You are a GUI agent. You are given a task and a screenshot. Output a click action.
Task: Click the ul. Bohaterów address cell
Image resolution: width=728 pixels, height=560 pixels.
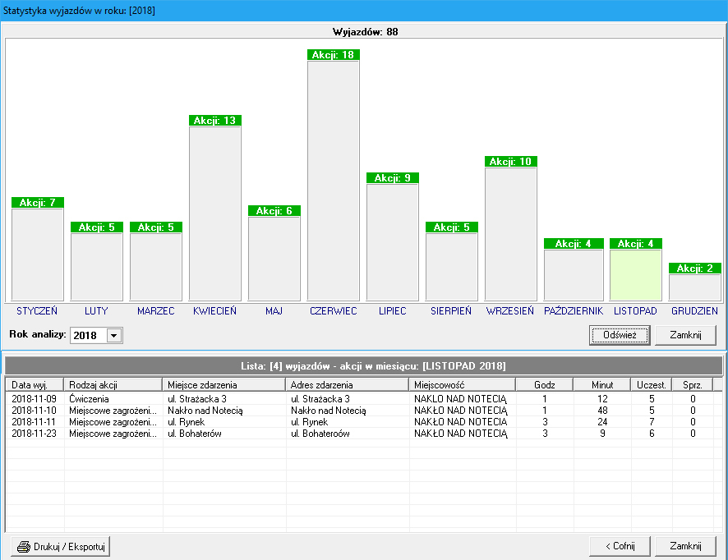320,434
